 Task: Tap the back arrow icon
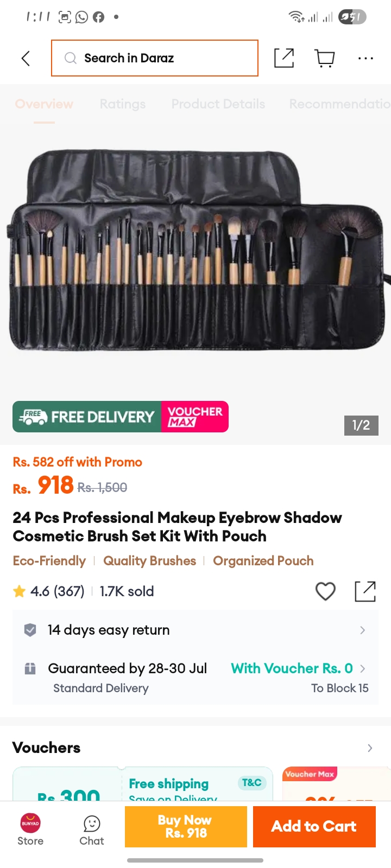pyautogui.click(x=26, y=58)
